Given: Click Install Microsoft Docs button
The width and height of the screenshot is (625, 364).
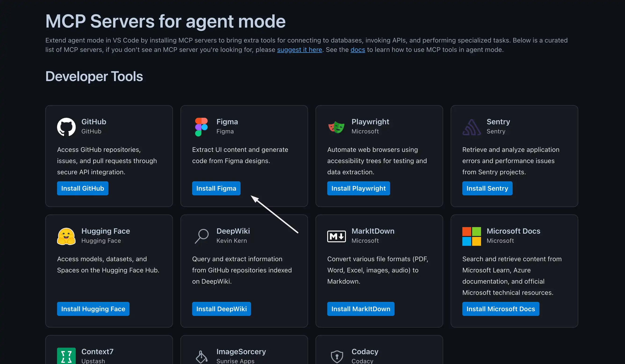Looking at the screenshot, I should [x=500, y=309].
